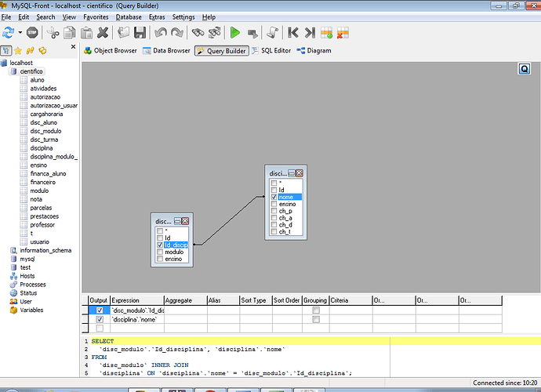541x392 pixels.
Task: Select the professor table in tree
Action: (42, 225)
